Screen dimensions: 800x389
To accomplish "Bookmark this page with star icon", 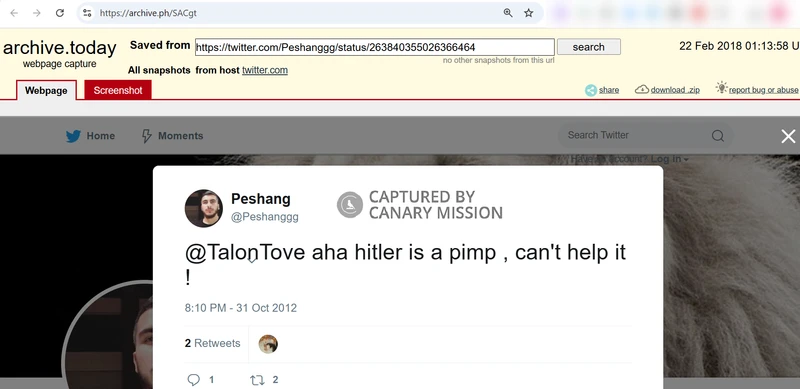I will pos(529,13).
